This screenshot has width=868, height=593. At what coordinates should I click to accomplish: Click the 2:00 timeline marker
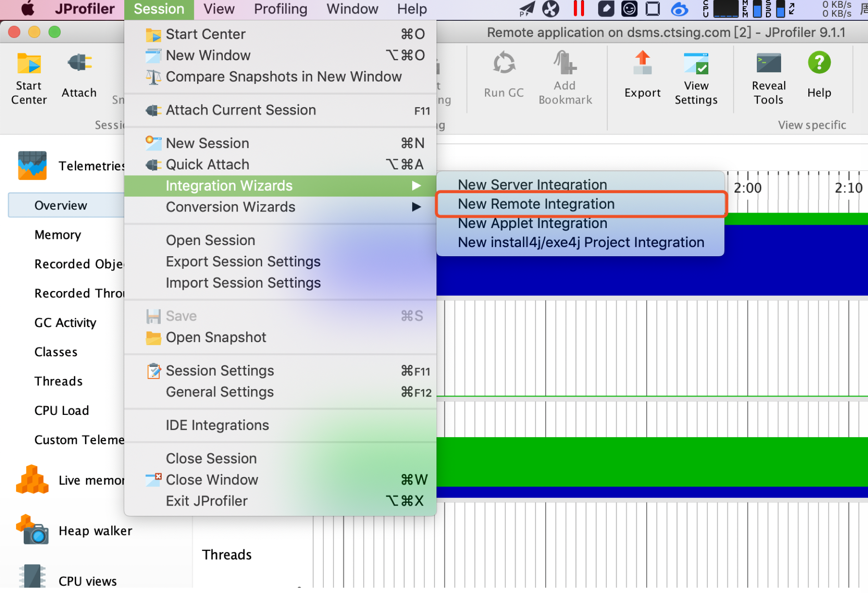coord(748,188)
